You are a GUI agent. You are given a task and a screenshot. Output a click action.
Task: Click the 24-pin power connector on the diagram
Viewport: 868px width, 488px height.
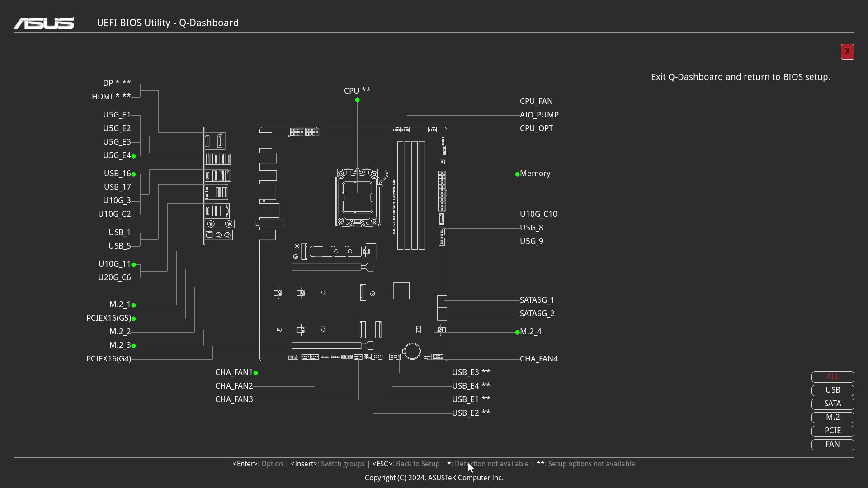[442, 191]
